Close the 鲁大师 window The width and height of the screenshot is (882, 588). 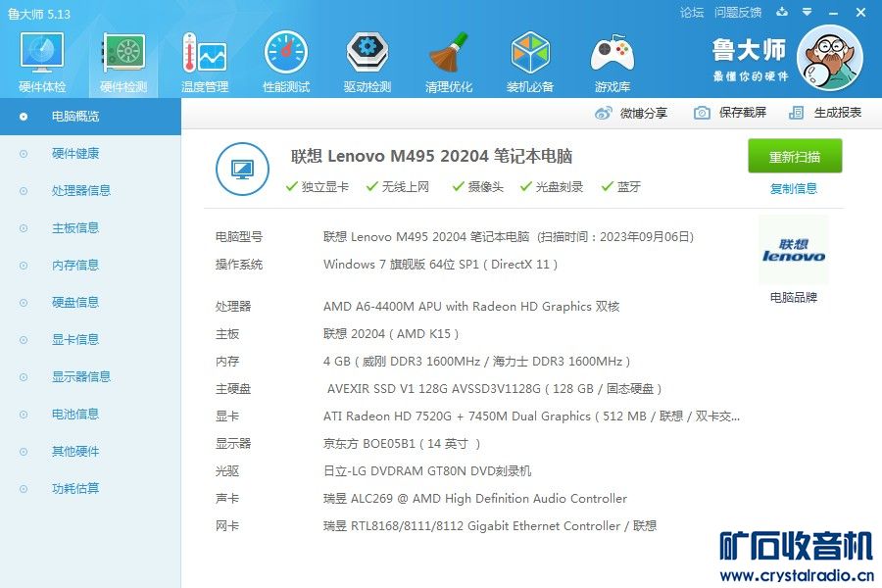(860, 12)
